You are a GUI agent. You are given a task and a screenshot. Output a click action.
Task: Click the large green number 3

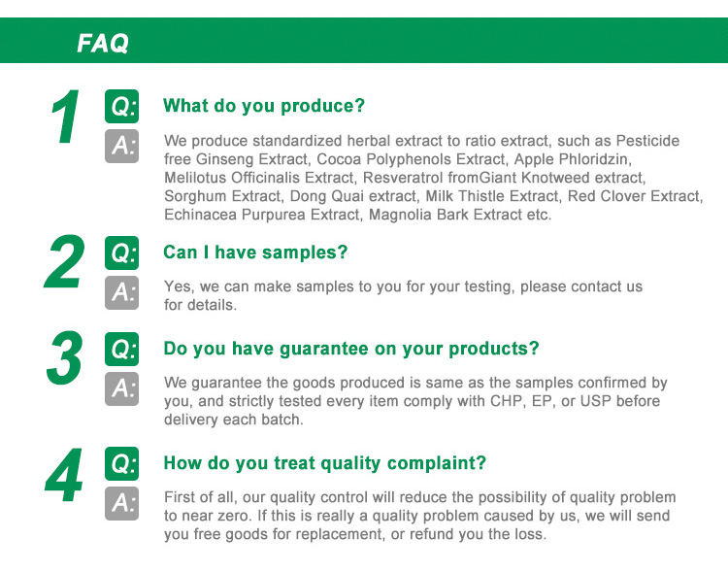pyautogui.click(x=65, y=360)
